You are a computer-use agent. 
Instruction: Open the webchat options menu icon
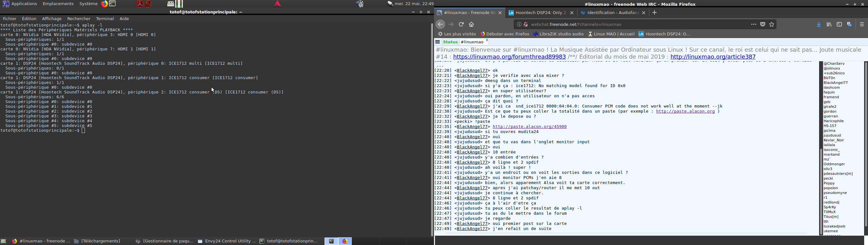click(438, 42)
